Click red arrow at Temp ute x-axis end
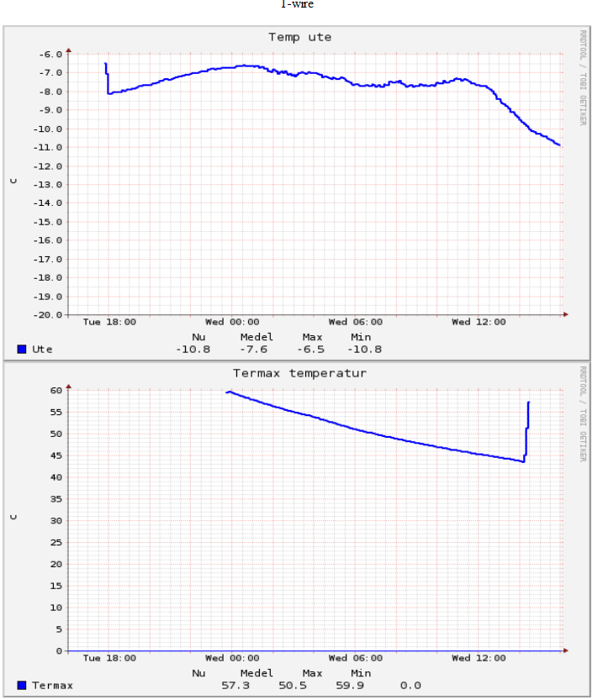Screen dimensions: 603x700 tap(566, 314)
